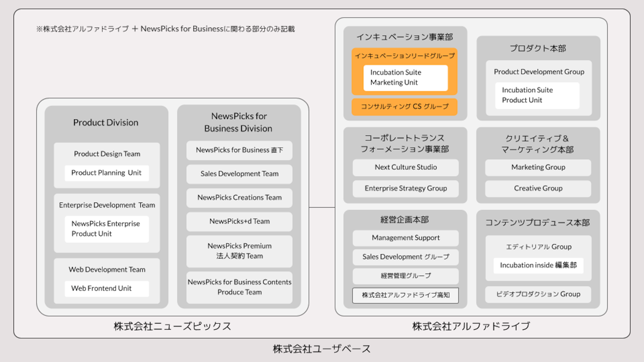This screenshot has width=644, height=362.
Task: Click the Web Frontend Unit box
Action: click(106, 288)
